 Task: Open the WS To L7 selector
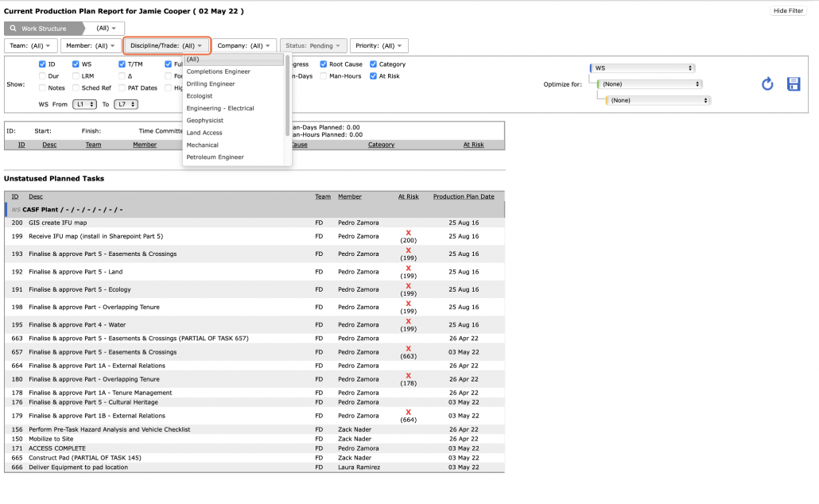126,104
